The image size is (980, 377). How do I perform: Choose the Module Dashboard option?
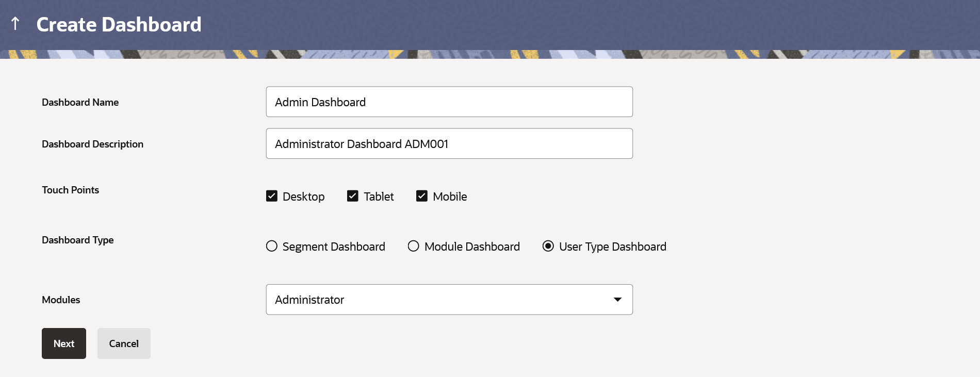coord(413,246)
